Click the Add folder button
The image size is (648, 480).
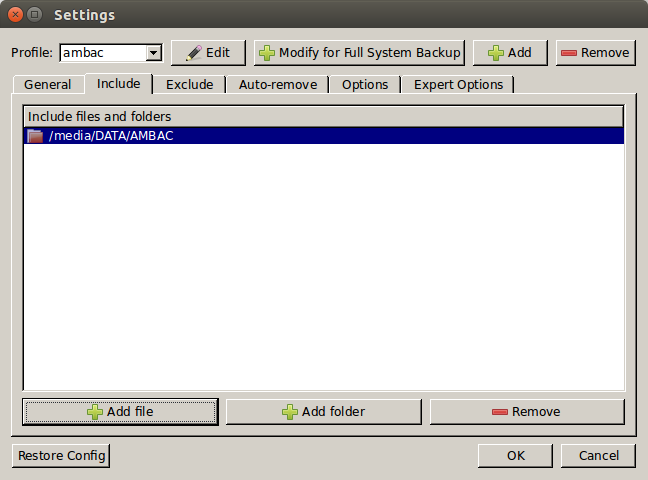point(324,412)
